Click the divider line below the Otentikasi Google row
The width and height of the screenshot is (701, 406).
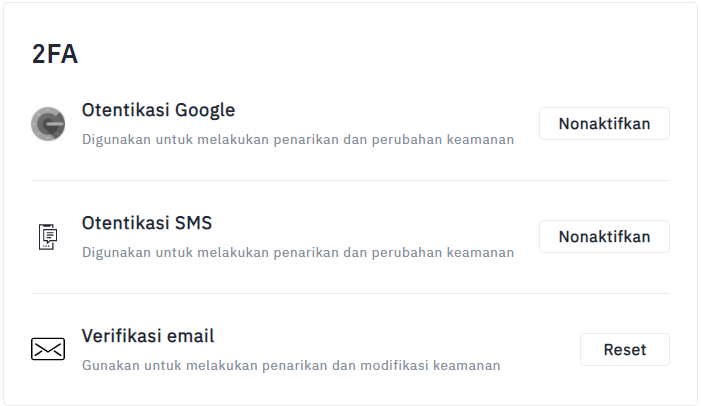click(x=350, y=181)
